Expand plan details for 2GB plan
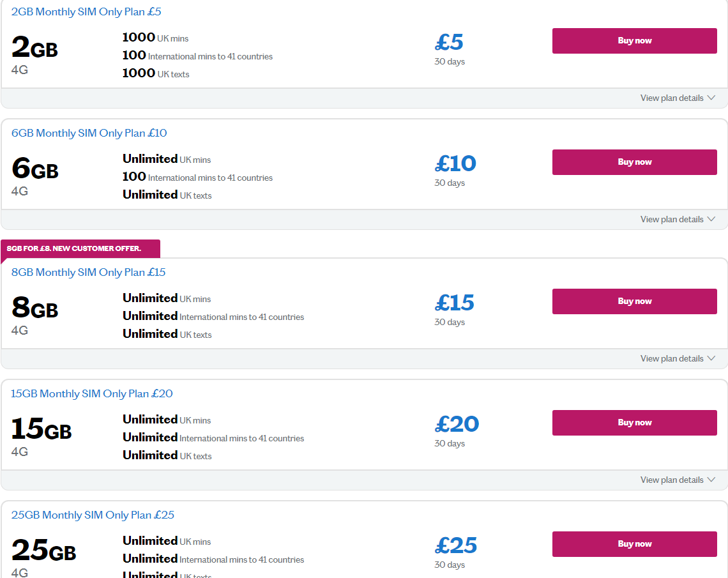Viewport: 728px width, 578px height. [x=672, y=98]
